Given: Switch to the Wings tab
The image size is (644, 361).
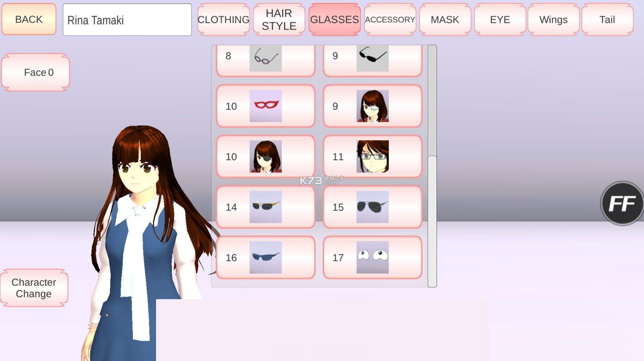Looking at the screenshot, I should point(553,19).
